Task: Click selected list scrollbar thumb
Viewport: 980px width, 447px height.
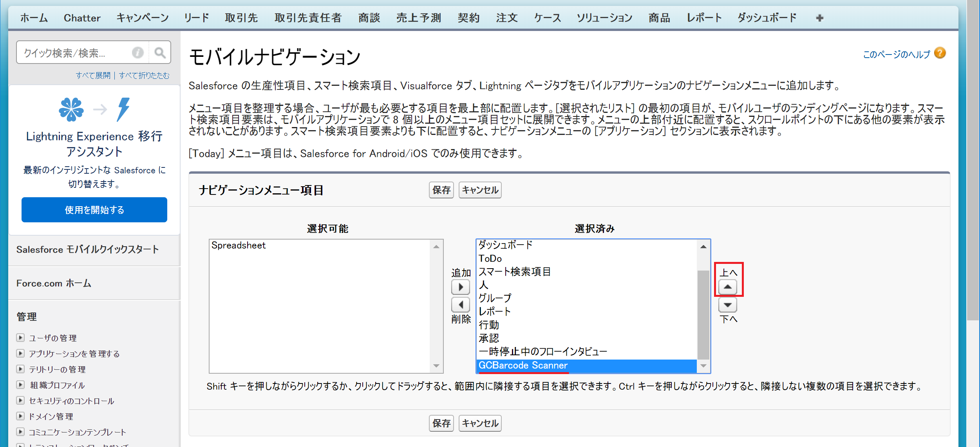Action: click(703, 315)
